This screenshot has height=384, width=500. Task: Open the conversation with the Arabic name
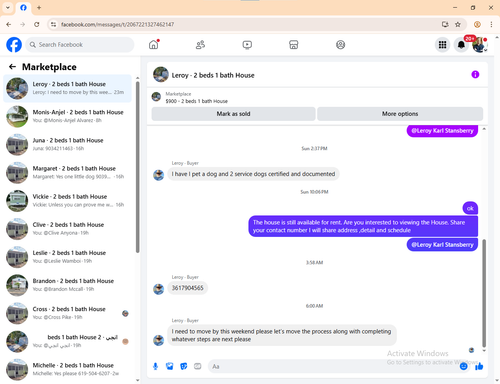[x=67, y=341]
